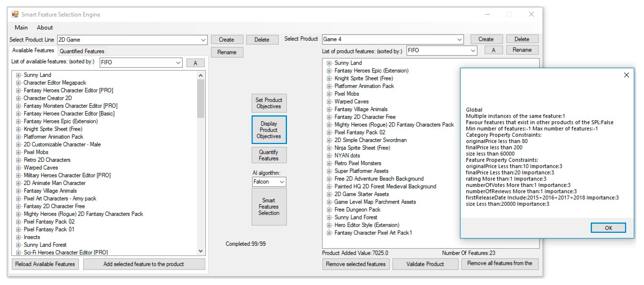Expand Knight Sprite Sheet (Free) in product features
This screenshot has height=285, width=644.
[329, 79]
